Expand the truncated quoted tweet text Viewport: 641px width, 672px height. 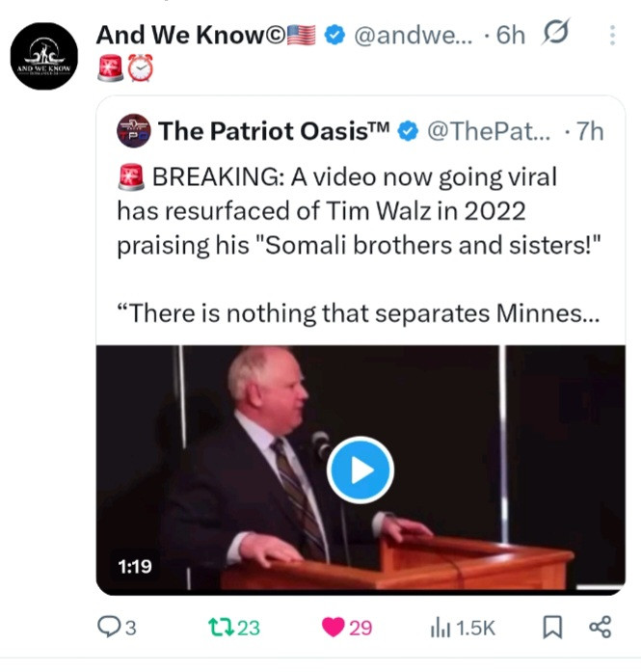tap(359, 313)
